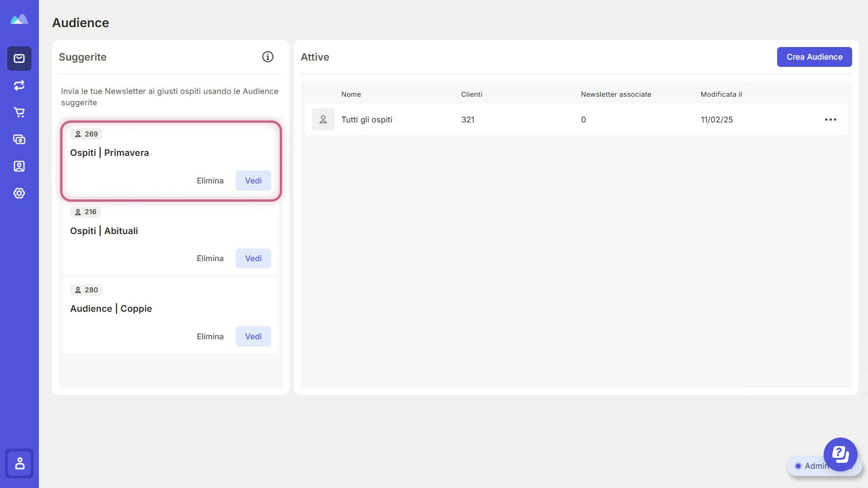Image resolution: width=868 pixels, height=488 pixels.
Task: Open the Newsletter mail sidebar icon
Action: pyautogui.click(x=19, y=58)
